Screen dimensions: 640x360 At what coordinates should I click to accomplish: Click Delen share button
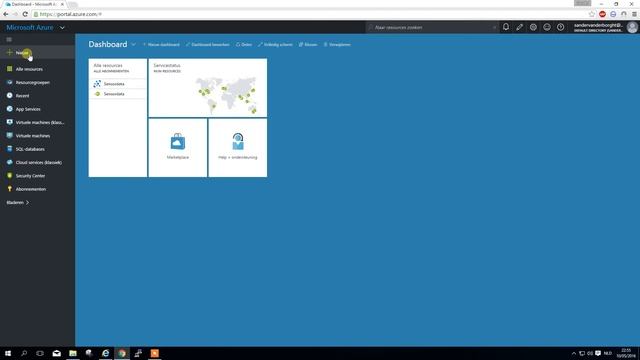244,44
